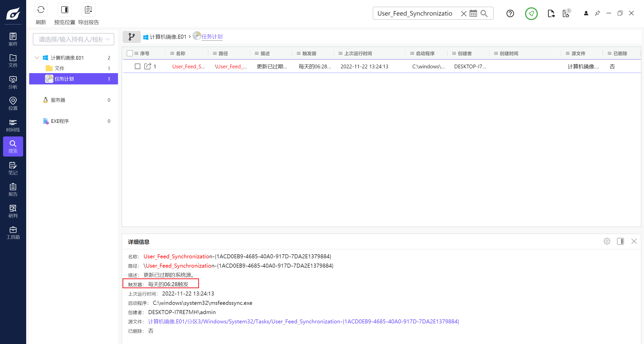Open the 分析 sidebar tab

13,82
